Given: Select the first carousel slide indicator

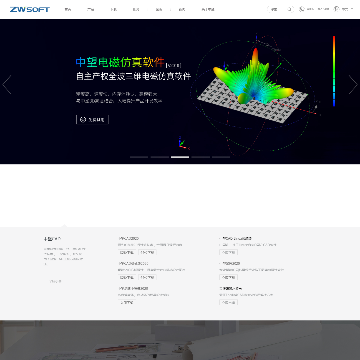Looking at the screenshot, I should [x=139, y=157].
